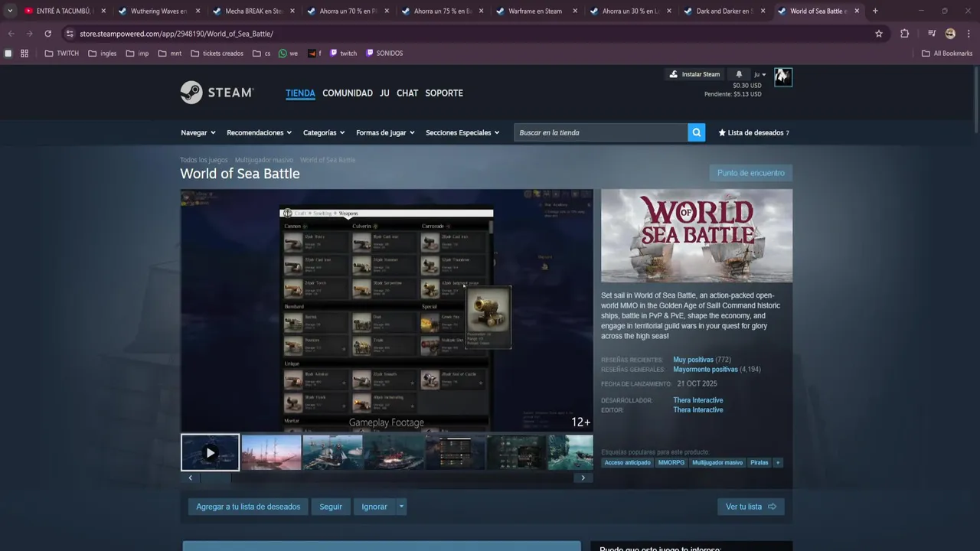The height and width of the screenshot is (551, 980).
Task: Open the wishlist options dropdown arrow next to Ignorar
Action: 401,507
